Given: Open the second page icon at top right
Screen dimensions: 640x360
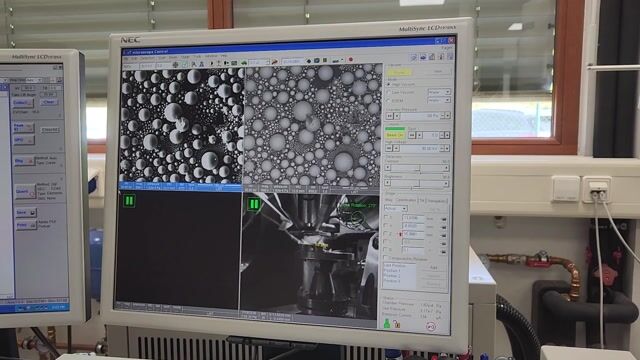Looking at the screenshot, I should coord(423,57).
